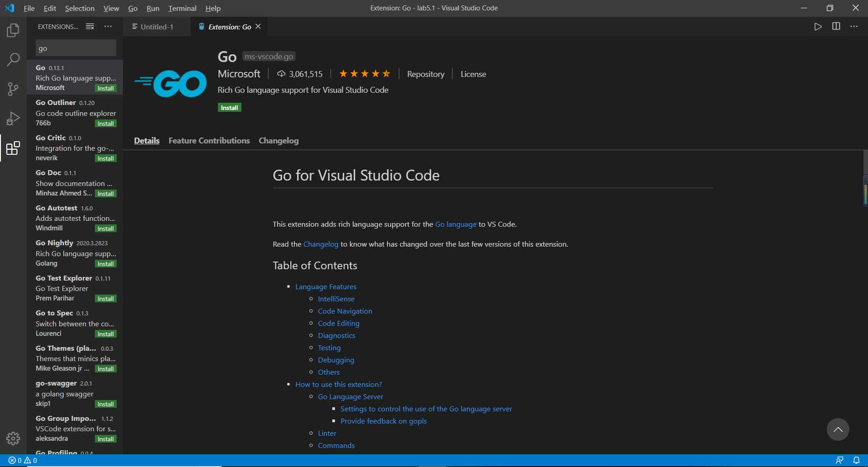This screenshot has width=868, height=467.
Task: Open the Help menu
Action: point(213,8)
